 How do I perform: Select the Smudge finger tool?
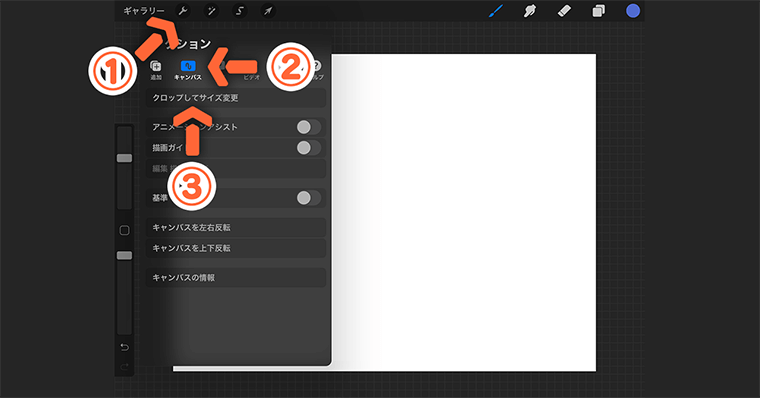(x=530, y=11)
